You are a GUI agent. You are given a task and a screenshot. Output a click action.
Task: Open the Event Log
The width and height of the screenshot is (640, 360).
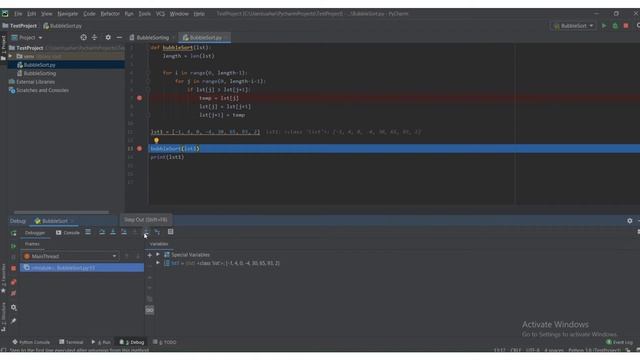click(620, 342)
